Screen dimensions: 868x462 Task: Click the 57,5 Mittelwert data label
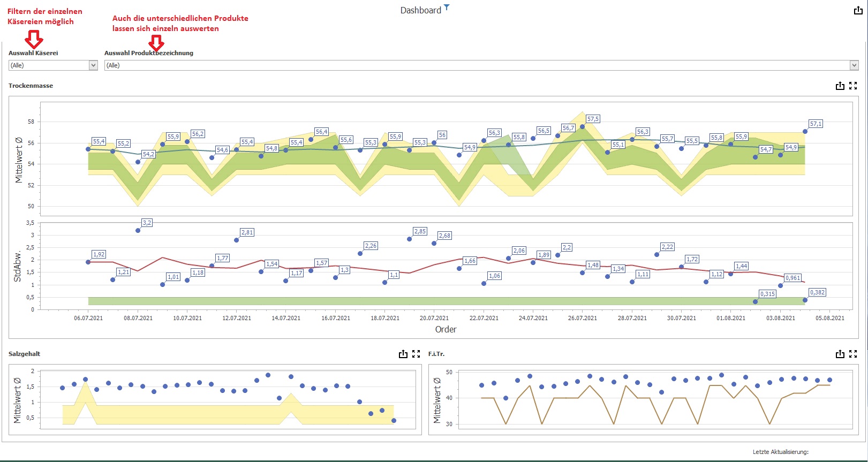(x=593, y=119)
